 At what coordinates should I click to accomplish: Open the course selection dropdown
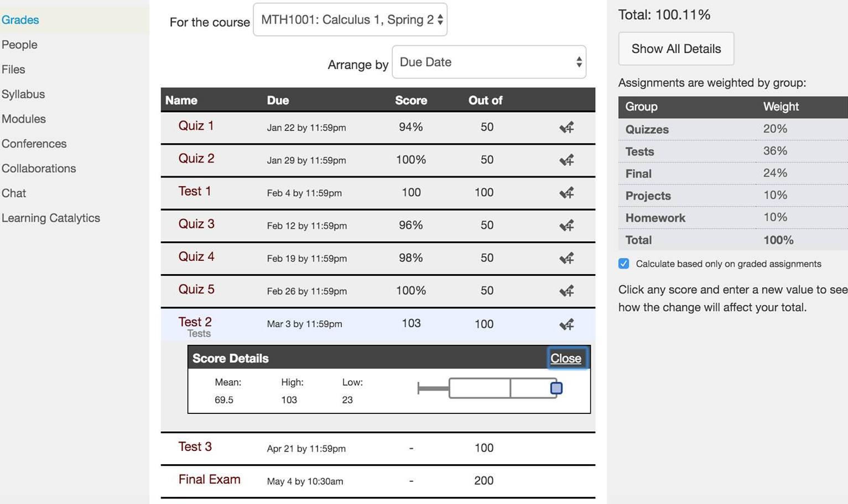[x=350, y=20]
